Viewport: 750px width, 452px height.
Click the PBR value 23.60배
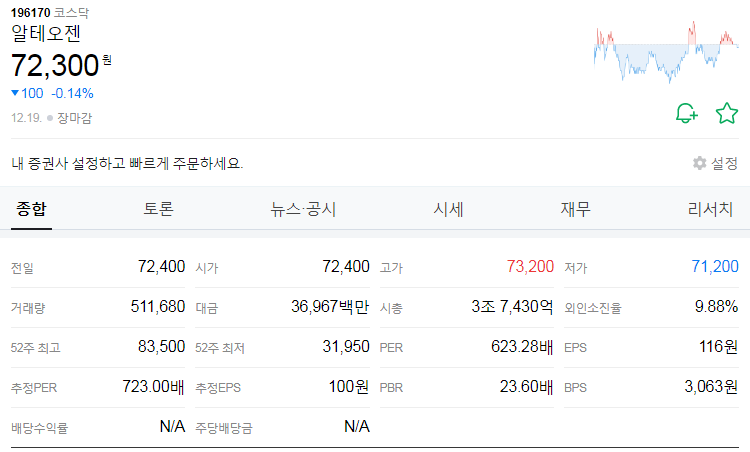pos(527,386)
